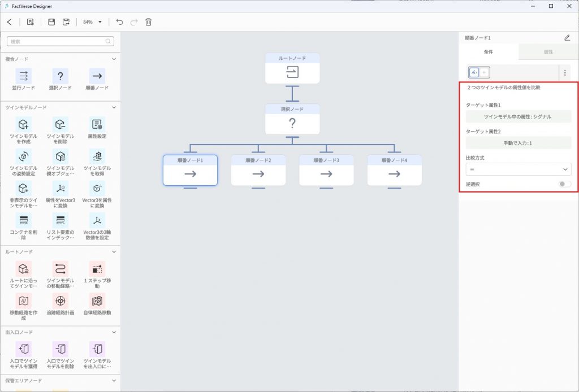Toggle the 逆選択 switch
This screenshot has width=579, height=392.
[564, 184]
